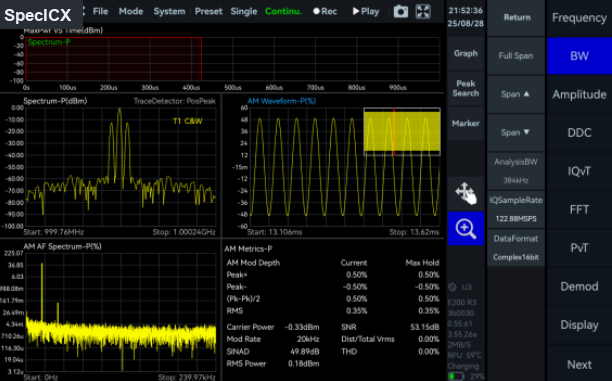Select the pan/move hand tool
This screenshot has height=381, width=612.
click(466, 193)
